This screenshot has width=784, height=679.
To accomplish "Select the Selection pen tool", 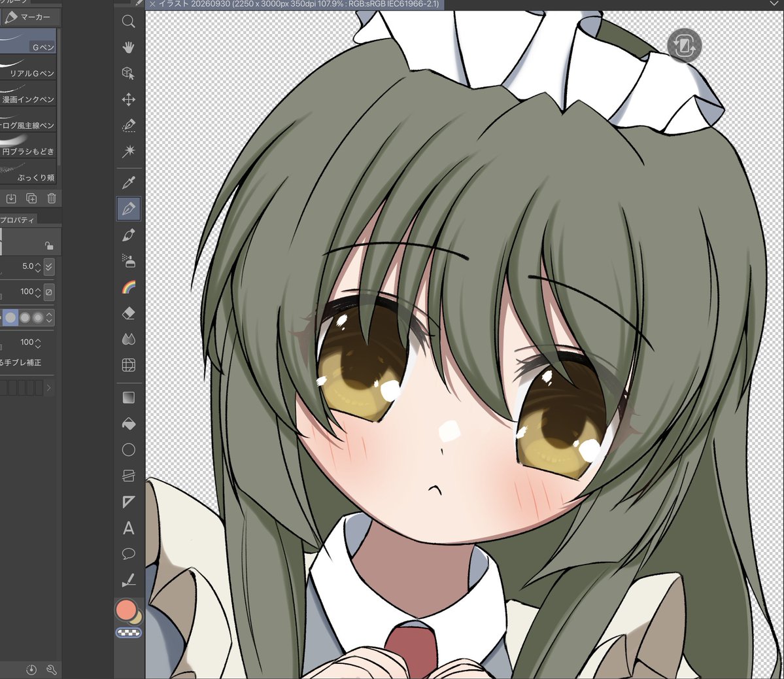I will pos(129,125).
